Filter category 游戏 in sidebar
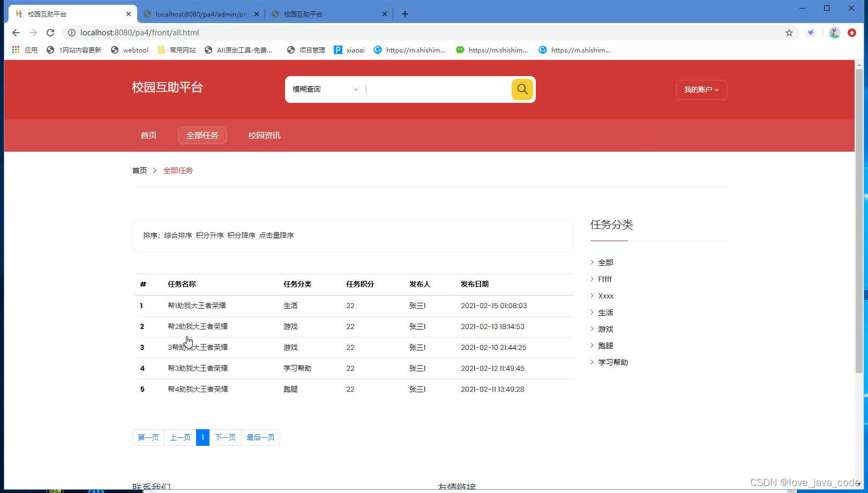This screenshot has width=868, height=493. click(605, 329)
